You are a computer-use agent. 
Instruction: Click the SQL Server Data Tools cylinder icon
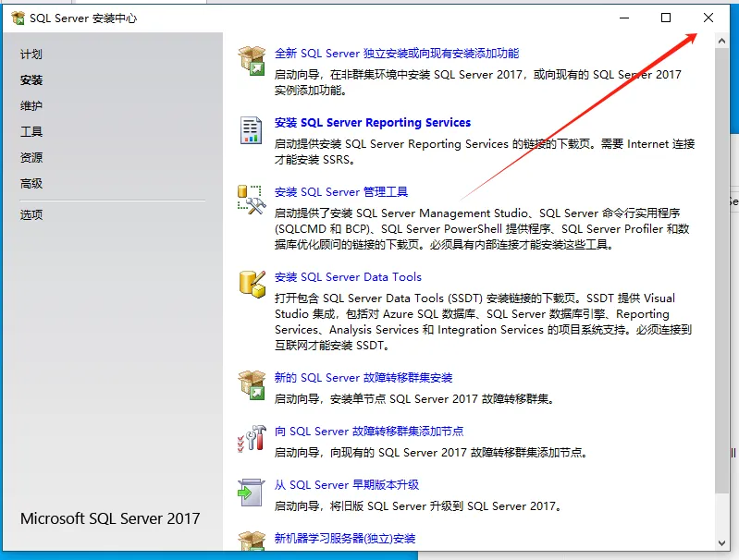pyautogui.click(x=252, y=284)
